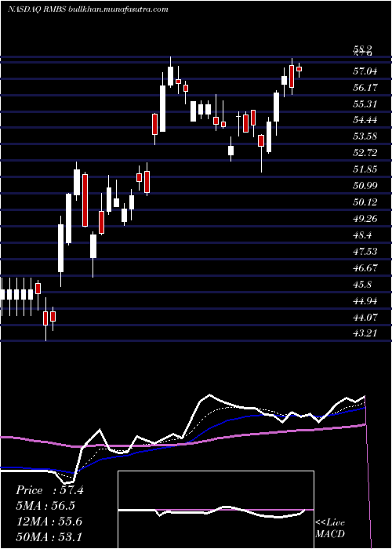
Task: Select the 45.8 price axis label
Action: point(362,284)
